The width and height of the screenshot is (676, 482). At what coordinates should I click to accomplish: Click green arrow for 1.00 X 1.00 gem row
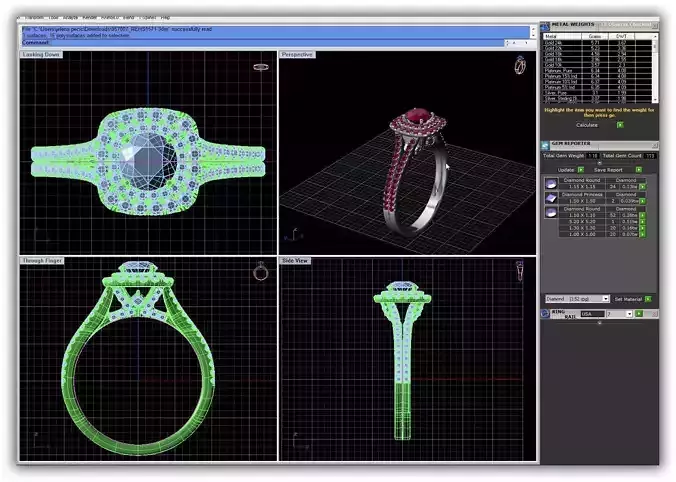click(642, 235)
